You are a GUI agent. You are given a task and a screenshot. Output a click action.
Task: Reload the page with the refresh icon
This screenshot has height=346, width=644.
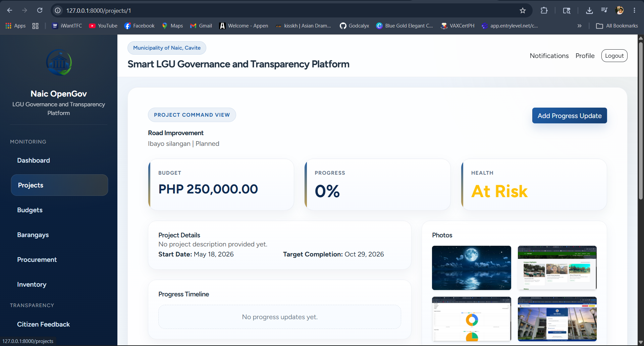coord(40,10)
